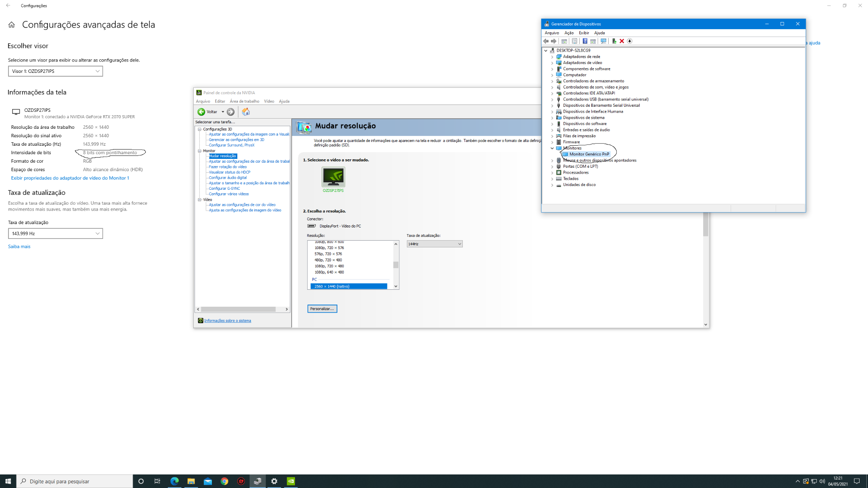Click red X Uninstall device icon

tap(622, 41)
